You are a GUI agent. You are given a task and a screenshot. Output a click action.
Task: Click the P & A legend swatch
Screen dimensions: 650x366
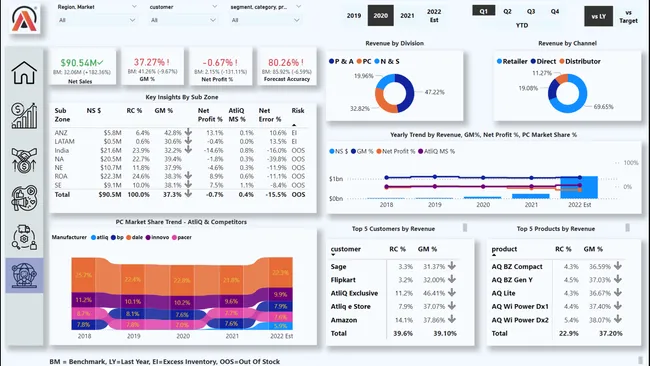(x=331, y=61)
